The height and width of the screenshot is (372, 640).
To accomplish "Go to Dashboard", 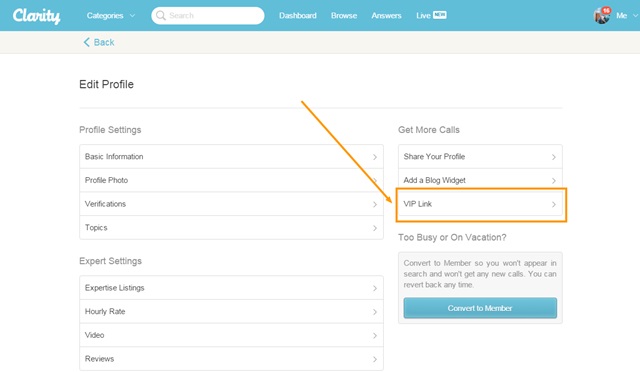I will click(x=298, y=16).
